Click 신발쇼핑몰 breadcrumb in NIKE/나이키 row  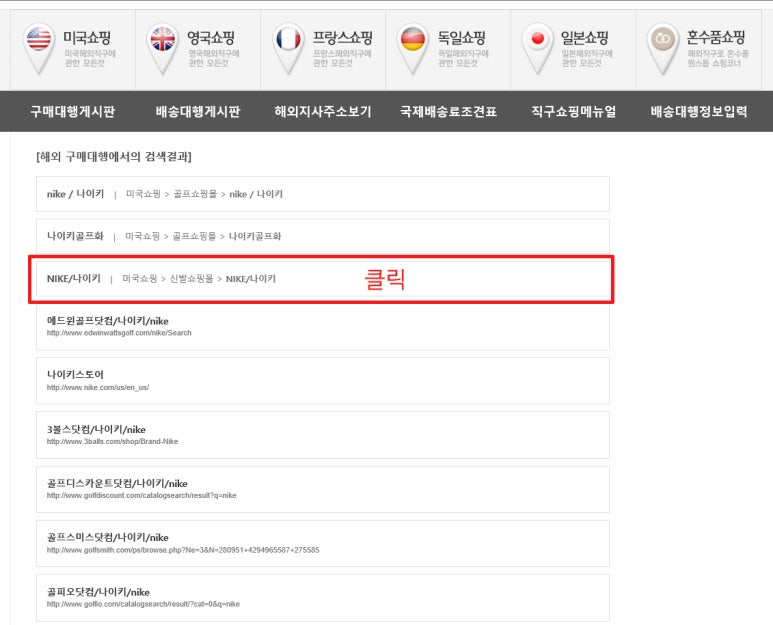pyautogui.click(x=191, y=278)
